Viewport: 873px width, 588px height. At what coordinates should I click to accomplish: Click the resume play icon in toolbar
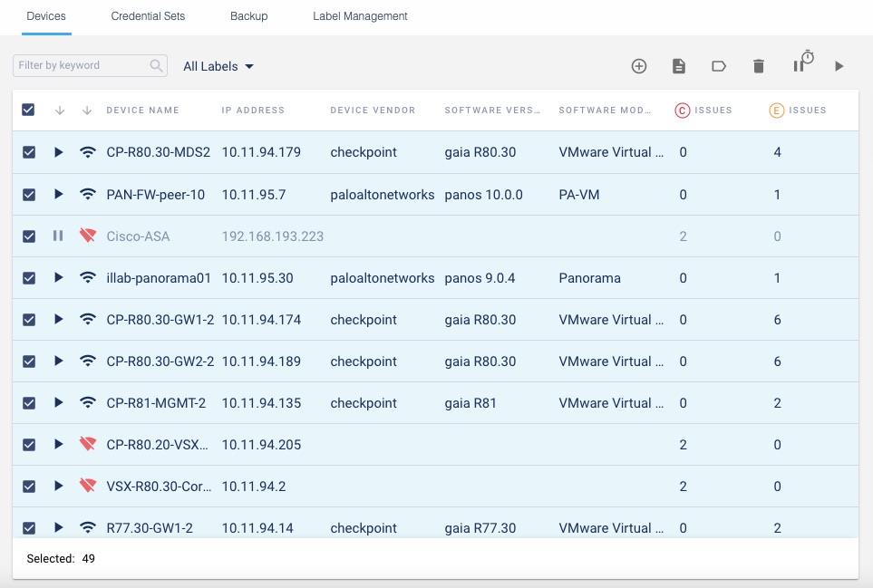pos(839,66)
